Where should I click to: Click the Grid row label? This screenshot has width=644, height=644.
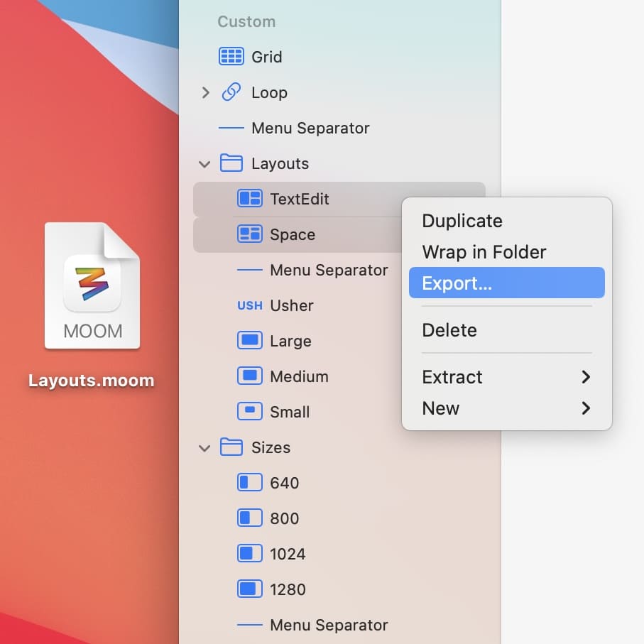pyautogui.click(x=266, y=57)
